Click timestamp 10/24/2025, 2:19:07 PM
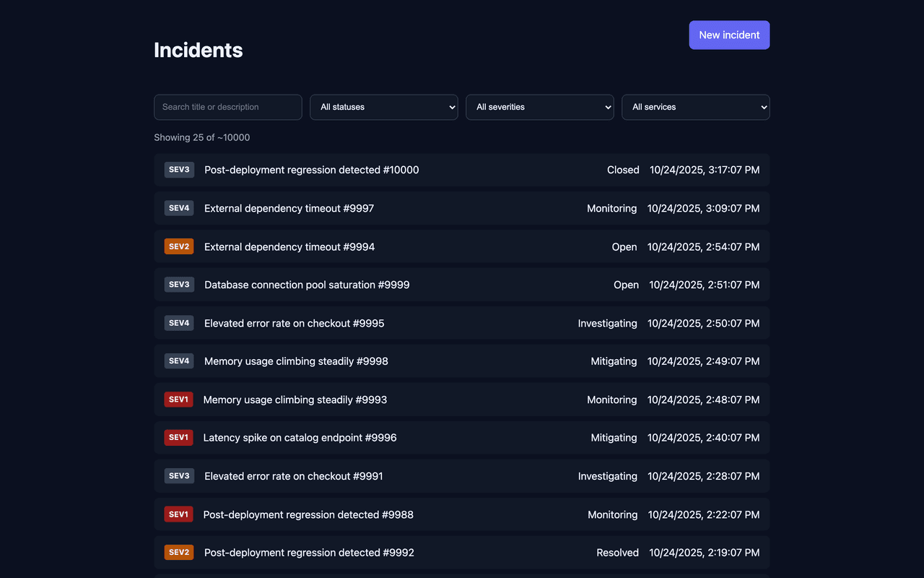The height and width of the screenshot is (578, 924). click(705, 553)
